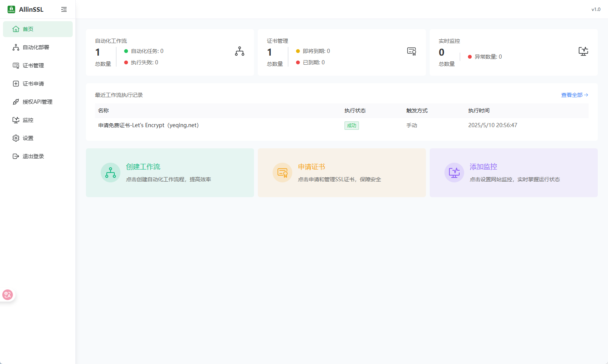Click the 添加监控 quick action card
This screenshot has height=364, width=608.
tap(513, 173)
